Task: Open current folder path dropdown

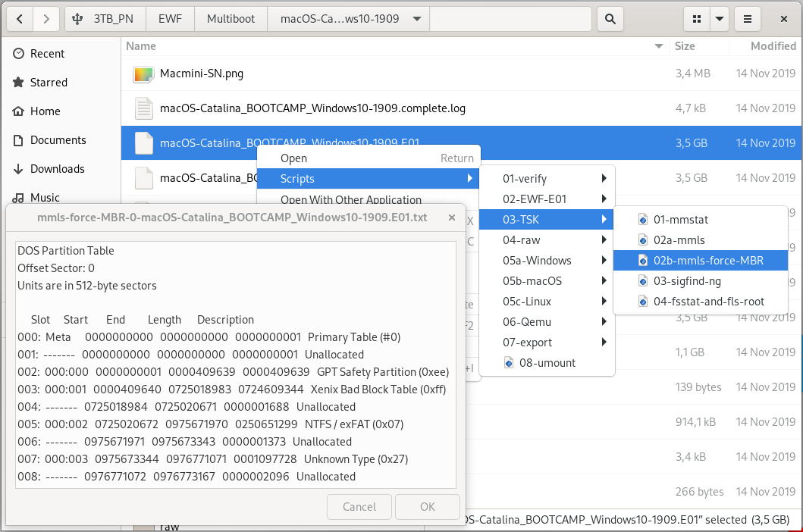Action: click(x=417, y=19)
